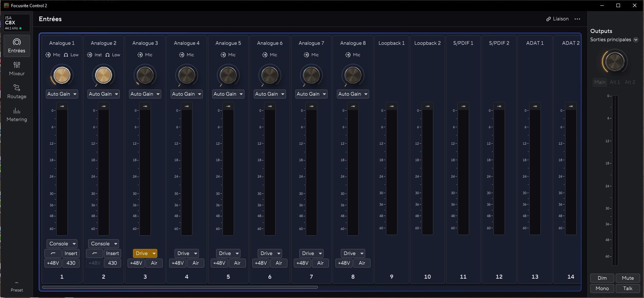Open Console dropdown on channel 2
The image size is (644, 298).
[x=104, y=244]
